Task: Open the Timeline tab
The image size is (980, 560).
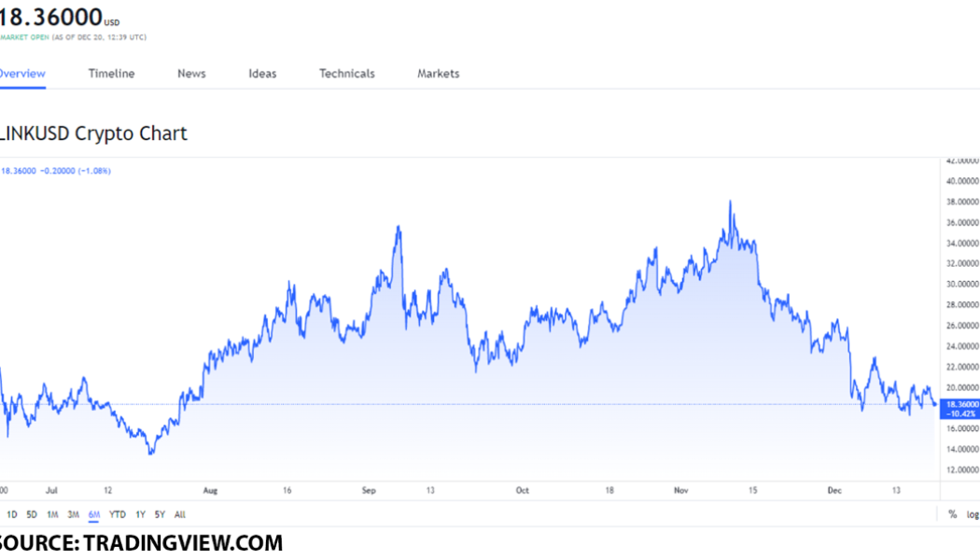Action: 111,74
